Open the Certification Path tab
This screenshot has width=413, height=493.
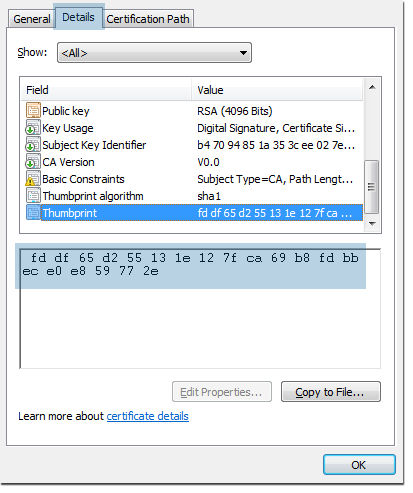(148, 19)
